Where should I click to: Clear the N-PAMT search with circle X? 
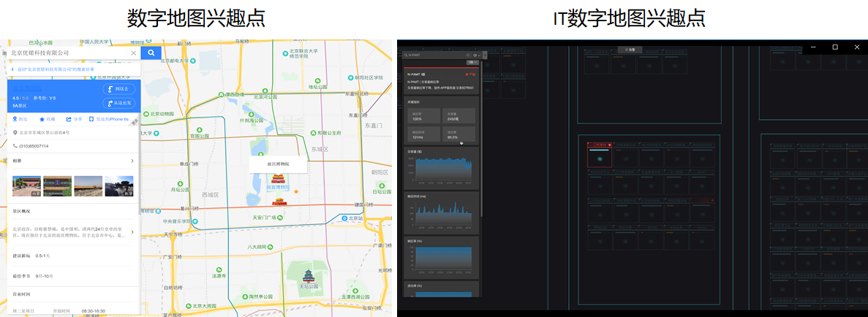468,56
